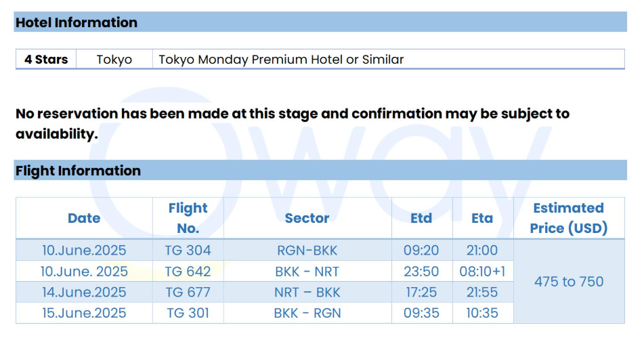This screenshot has width=644, height=340.
Task: Click the Etd column header
Action: click(x=422, y=218)
